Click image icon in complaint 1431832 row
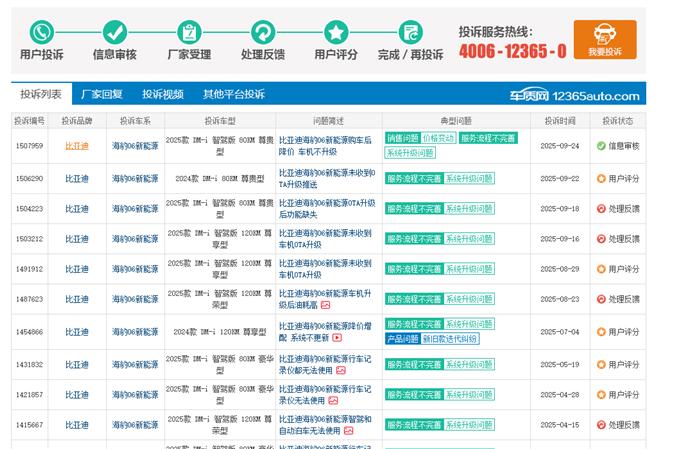The height and width of the screenshot is (449, 700). coord(340,370)
